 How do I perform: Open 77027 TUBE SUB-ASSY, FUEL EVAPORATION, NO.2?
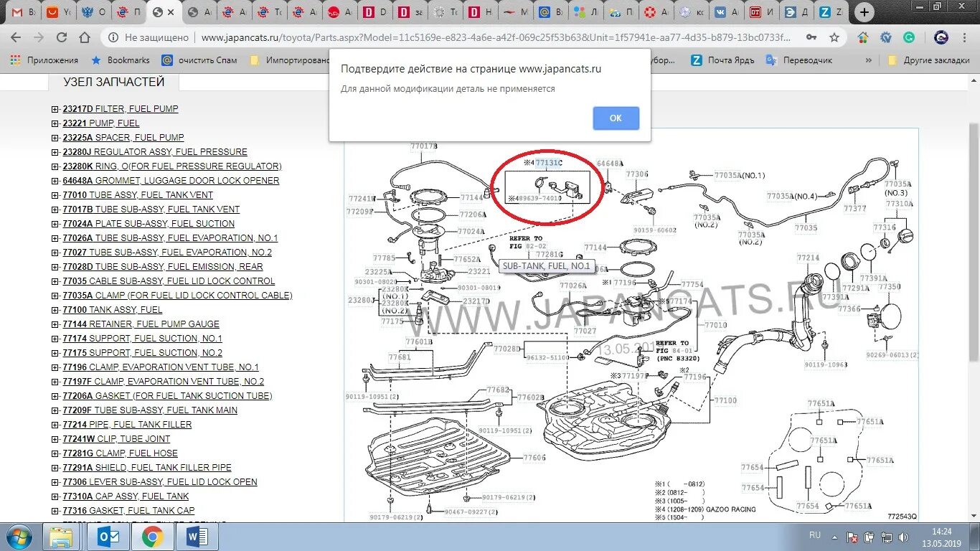click(x=167, y=253)
